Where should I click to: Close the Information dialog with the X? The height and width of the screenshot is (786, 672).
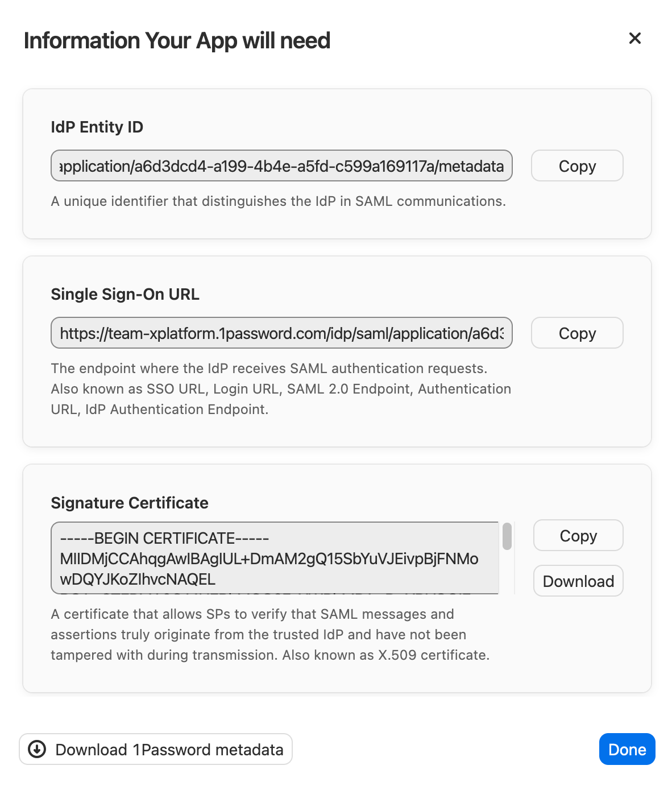(634, 38)
